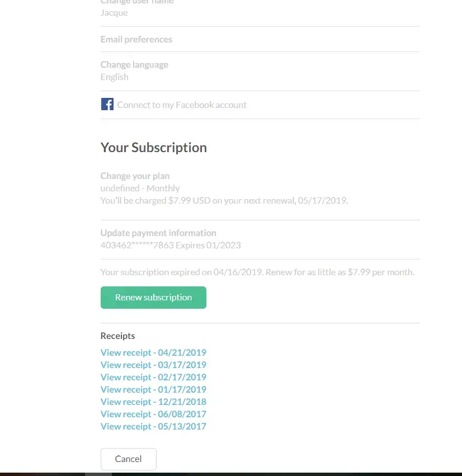Open Email preferences setting
This screenshot has height=476, width=462.
click(x=136, y=39)
